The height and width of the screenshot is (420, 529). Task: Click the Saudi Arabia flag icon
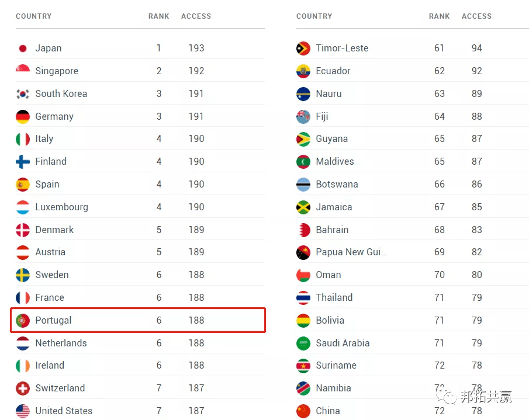click(x=303, y=343)
